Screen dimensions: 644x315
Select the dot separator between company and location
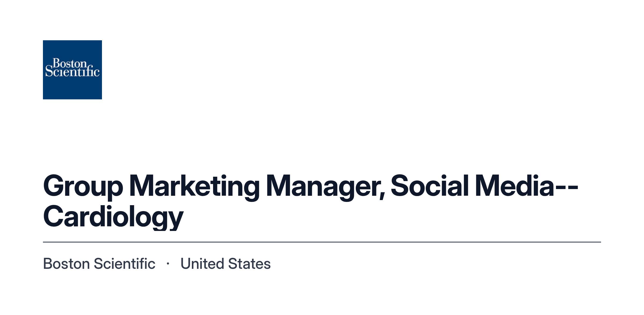pos(168,264)
